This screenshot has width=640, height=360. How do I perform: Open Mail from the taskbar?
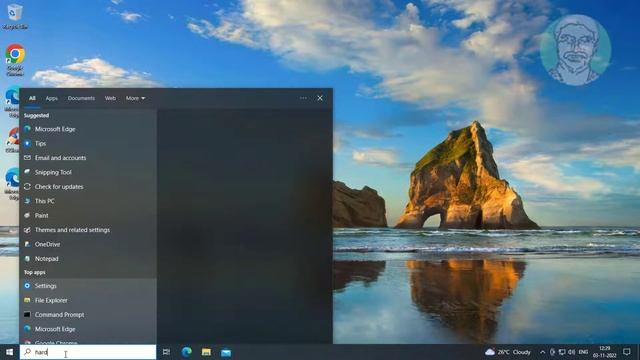click(x=226, y=352)
